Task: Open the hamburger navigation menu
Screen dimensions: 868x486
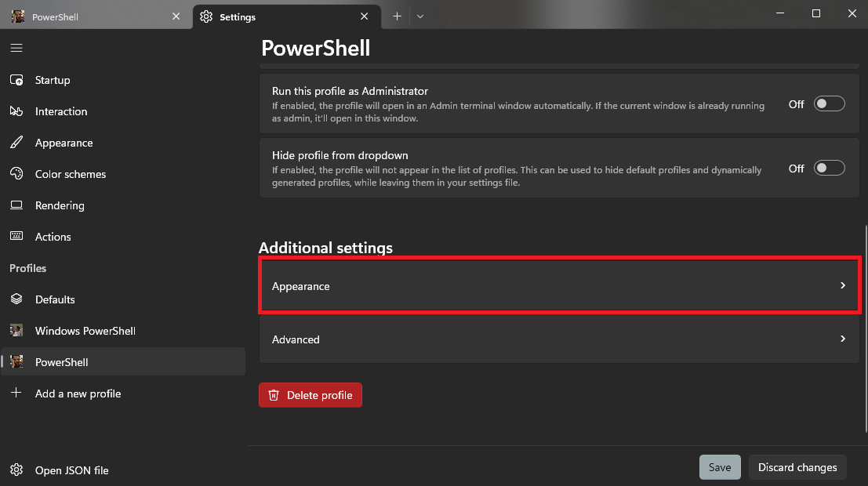Action: [16, 48]
